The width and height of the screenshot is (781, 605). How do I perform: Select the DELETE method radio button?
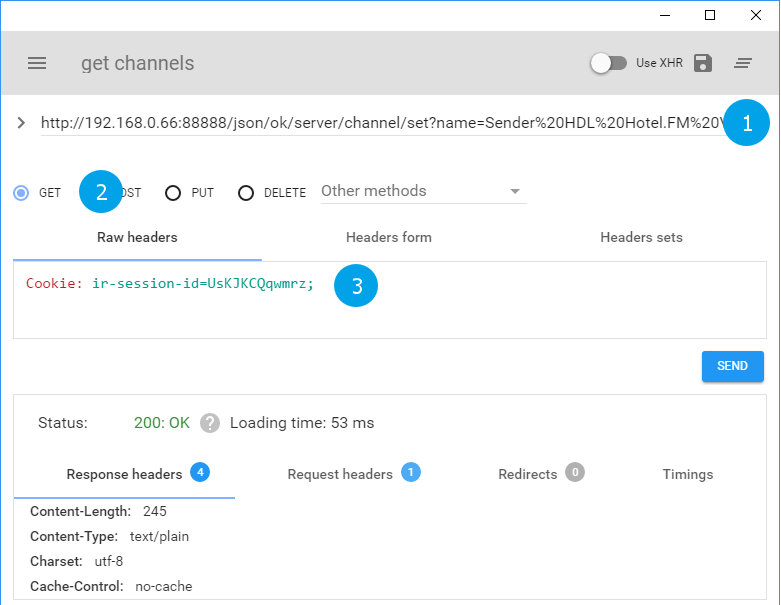click(246, 193)
